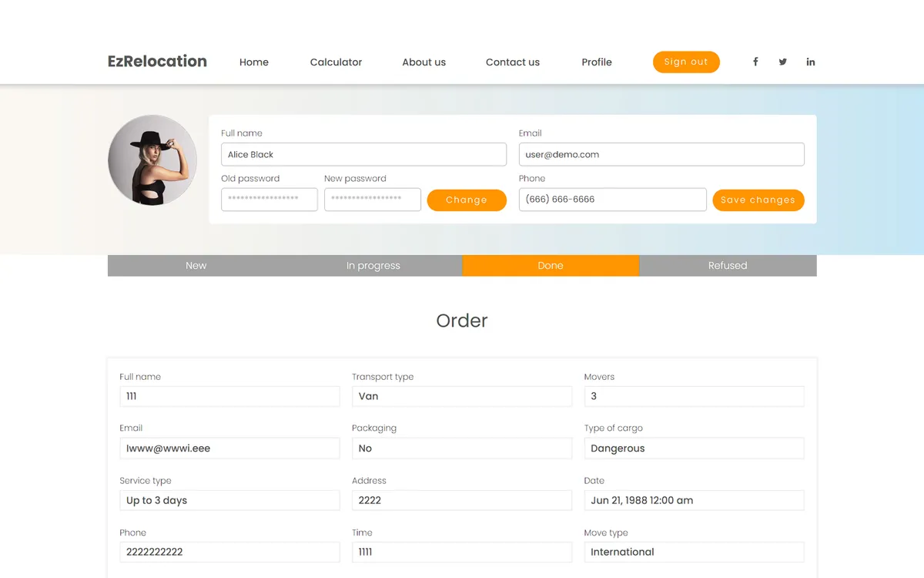Click the Order heading text

pos(462,321)
